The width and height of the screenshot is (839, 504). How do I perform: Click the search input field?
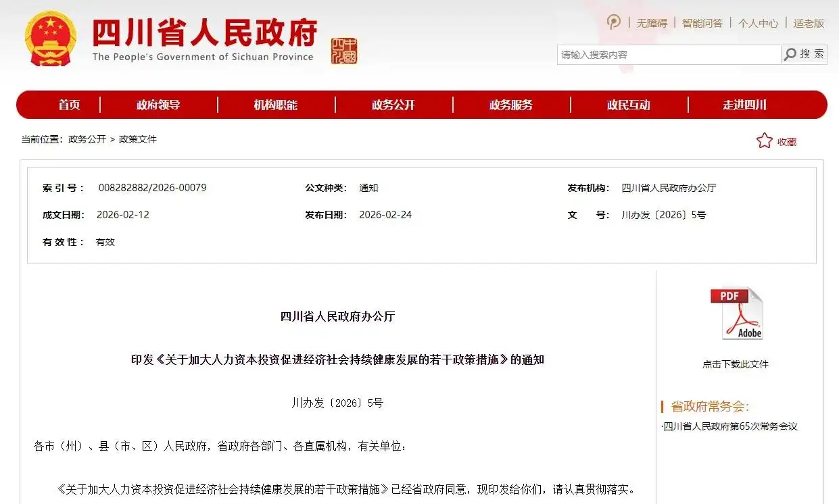pos(668,55)
